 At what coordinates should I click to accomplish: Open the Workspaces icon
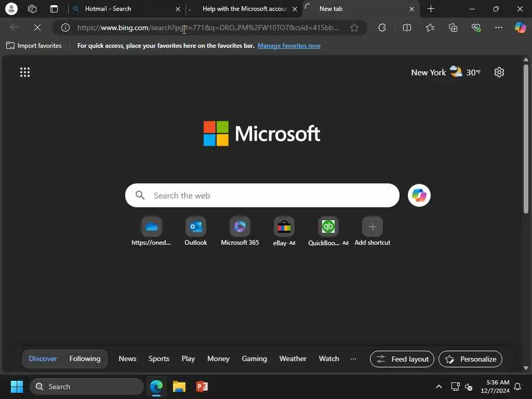pos(32,9)
